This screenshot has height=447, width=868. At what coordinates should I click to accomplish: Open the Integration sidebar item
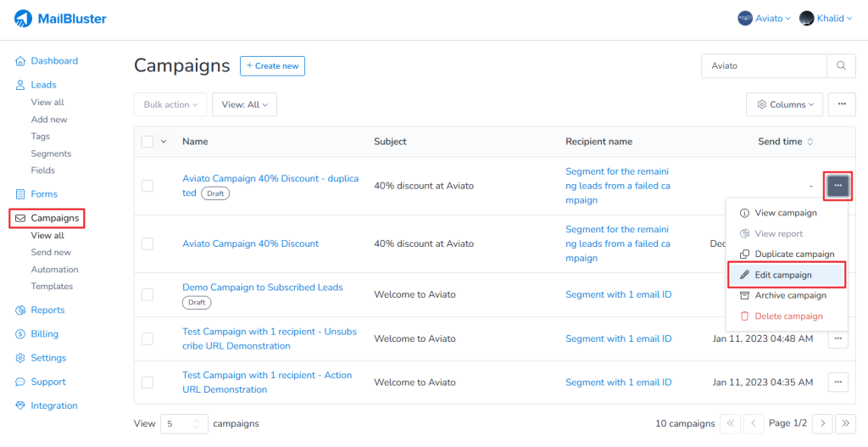(53, 405)
